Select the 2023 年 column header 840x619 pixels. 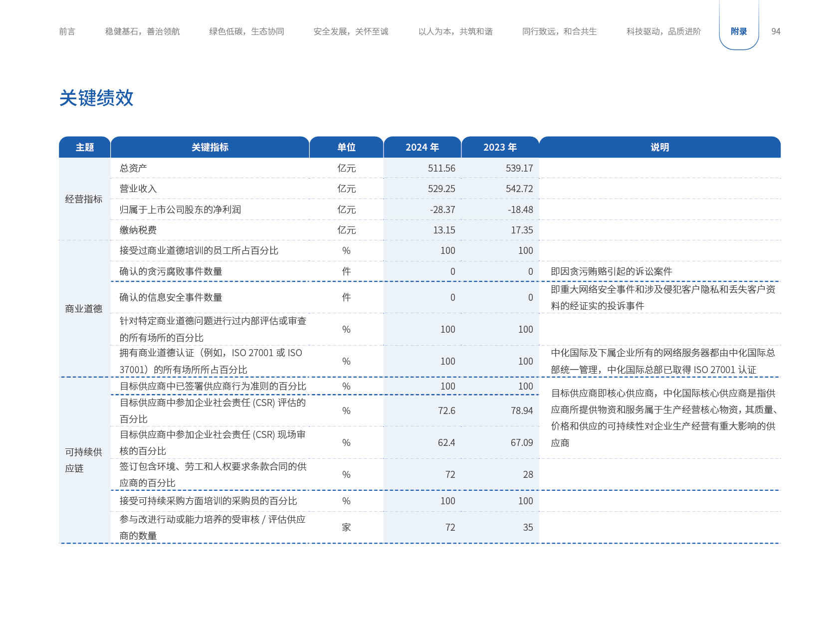pos(500,147)
